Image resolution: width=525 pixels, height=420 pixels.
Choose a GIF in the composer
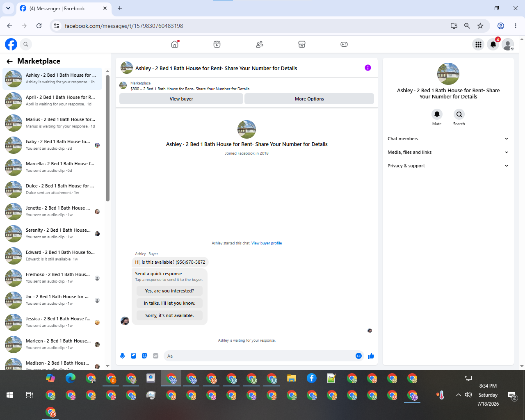tap(155, 356)
